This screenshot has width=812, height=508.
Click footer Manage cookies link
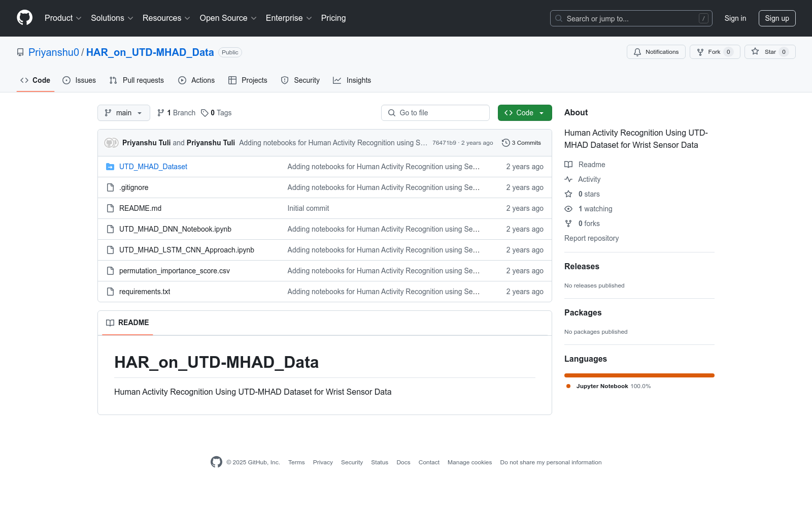469,462
